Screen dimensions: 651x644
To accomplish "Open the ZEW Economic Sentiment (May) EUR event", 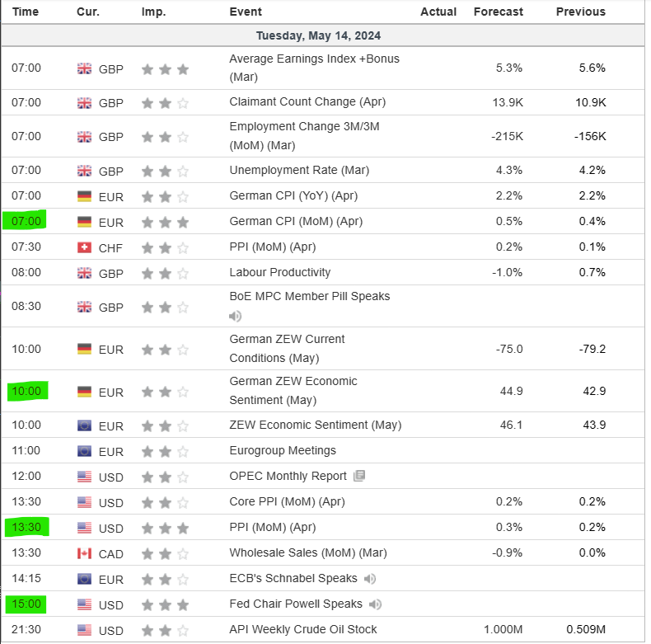I will click(315, 425).
